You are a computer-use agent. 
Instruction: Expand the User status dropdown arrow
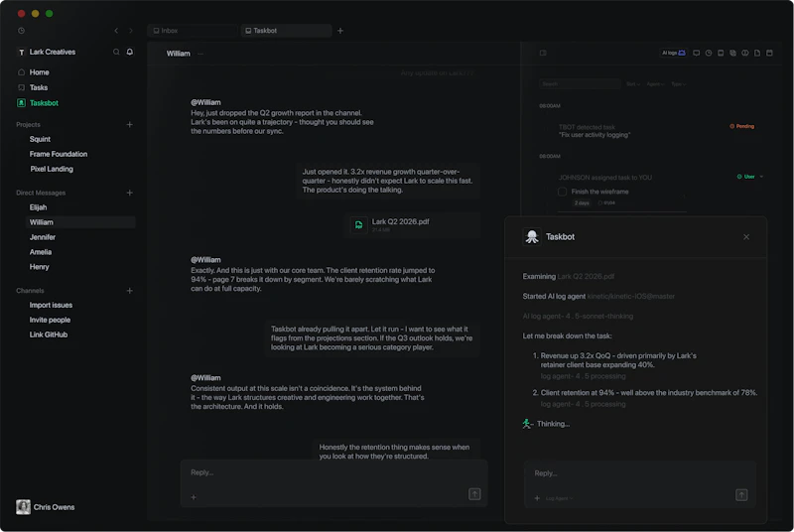coord(761,177)
